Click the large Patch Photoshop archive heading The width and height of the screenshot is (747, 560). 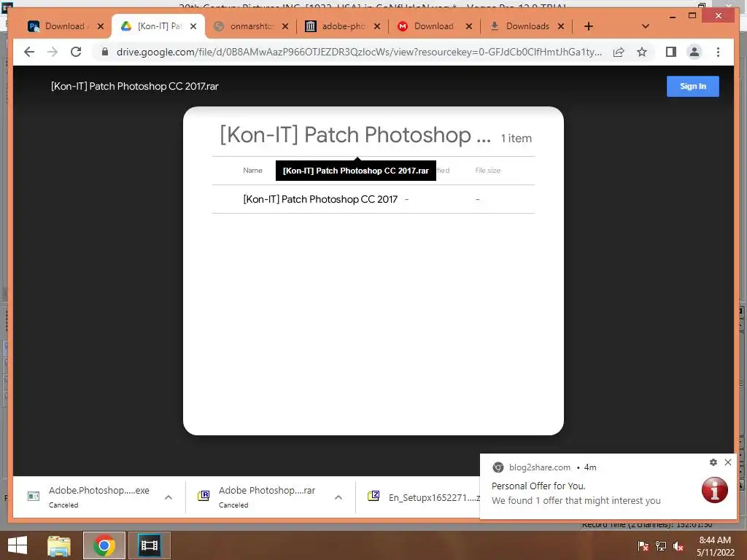[x=355, y=135]
